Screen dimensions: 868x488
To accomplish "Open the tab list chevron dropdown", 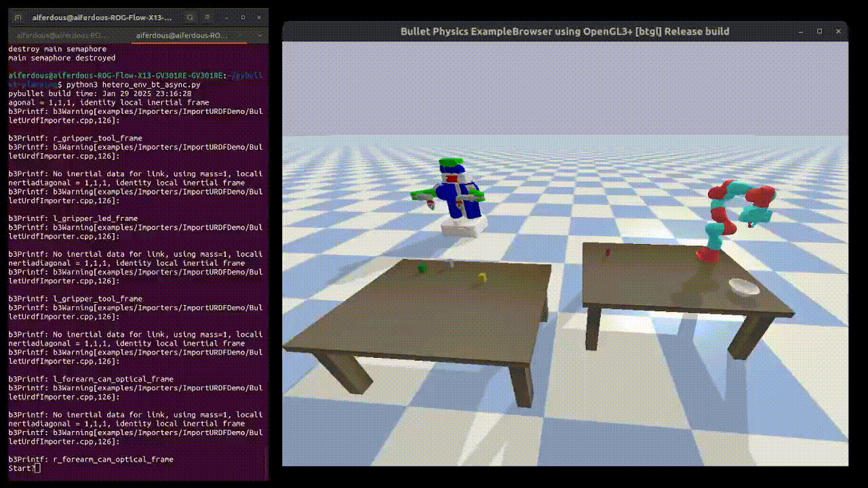I will pyautogui.click(x=260, y=35).
